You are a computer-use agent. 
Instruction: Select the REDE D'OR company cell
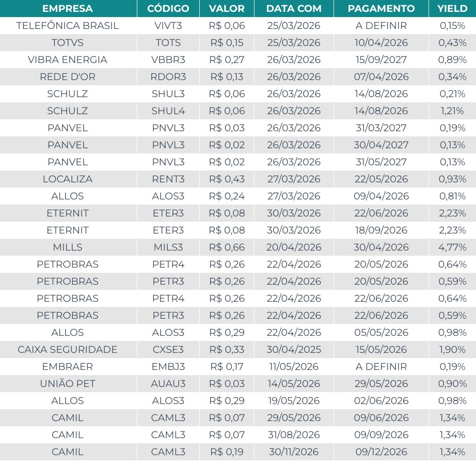(x=68, y=76)
